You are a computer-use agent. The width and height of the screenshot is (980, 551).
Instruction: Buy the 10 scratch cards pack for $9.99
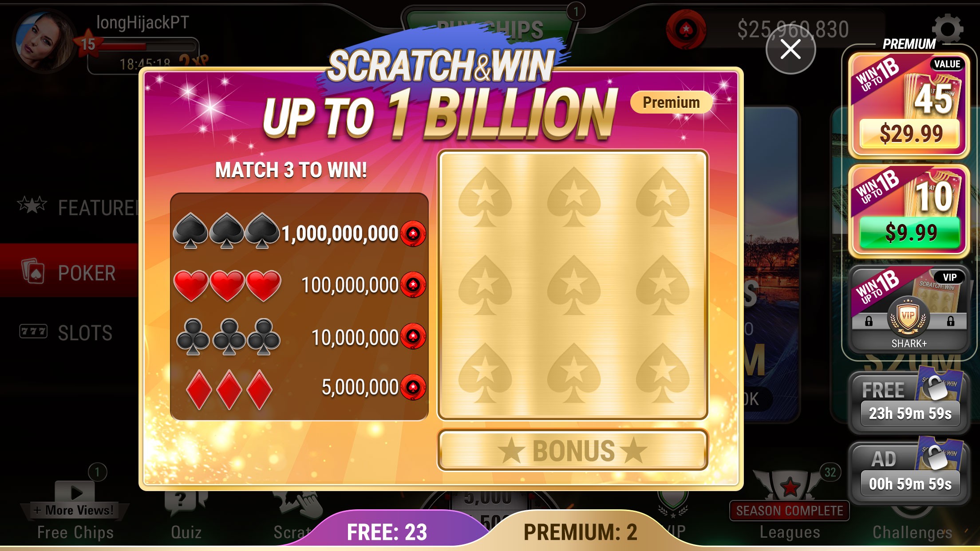(909, 211)
